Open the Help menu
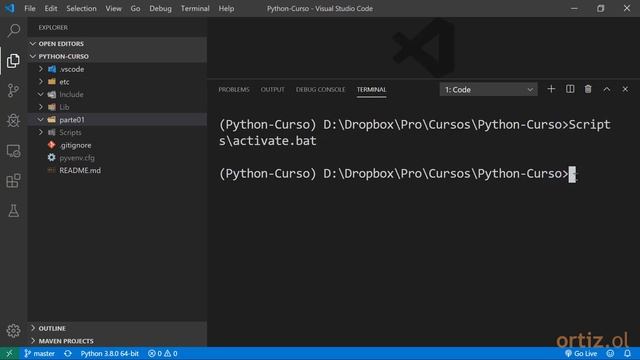640x360 pixels. (x=226, y=8)
